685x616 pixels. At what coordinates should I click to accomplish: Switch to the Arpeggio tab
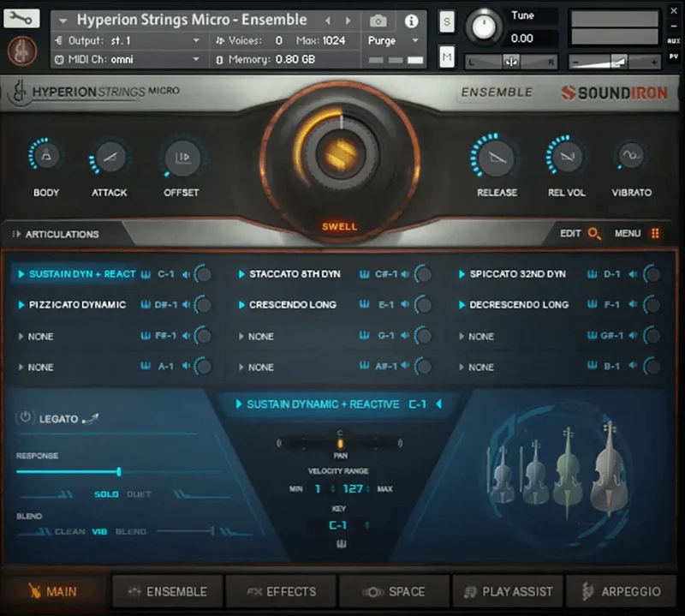coord(621,591)
